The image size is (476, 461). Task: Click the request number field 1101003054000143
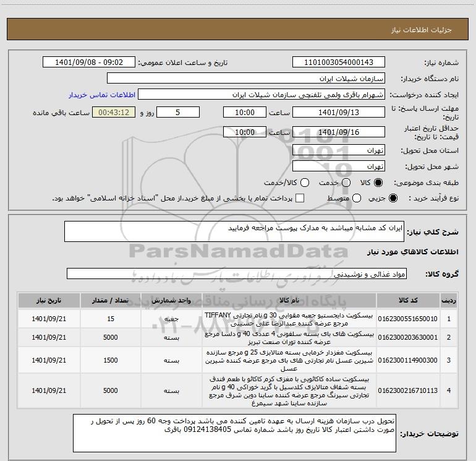(x=339, y=62)
